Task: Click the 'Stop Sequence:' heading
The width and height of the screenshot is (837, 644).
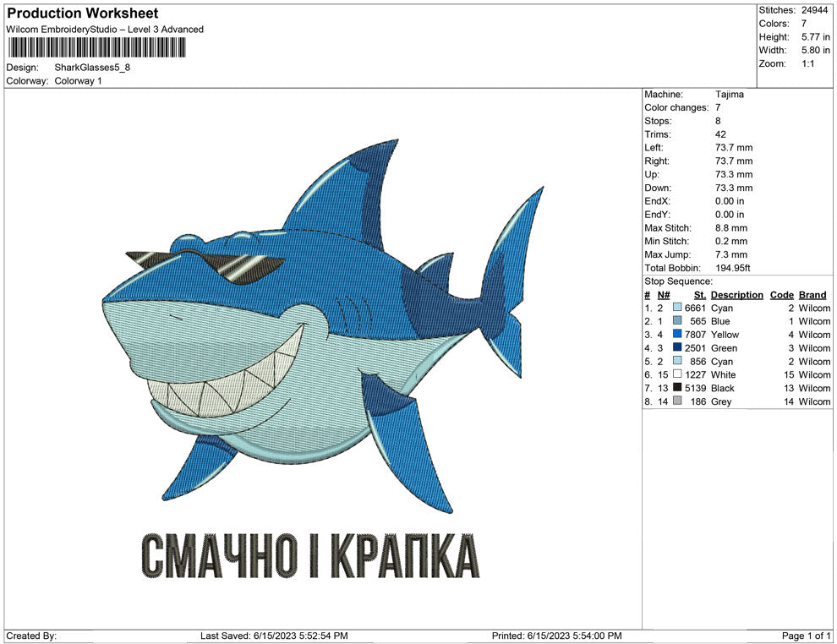Action: pos(678,281)
